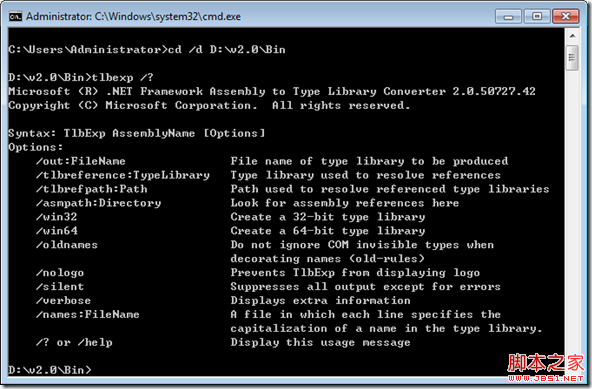Close the command prompt window

click(x=566, y=17)
